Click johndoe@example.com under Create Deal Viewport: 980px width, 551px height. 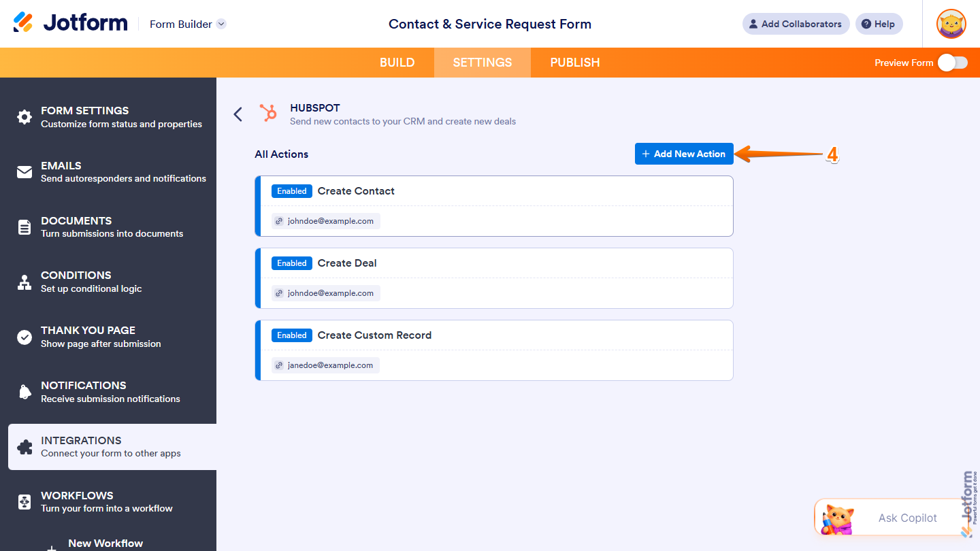point(325,293)
